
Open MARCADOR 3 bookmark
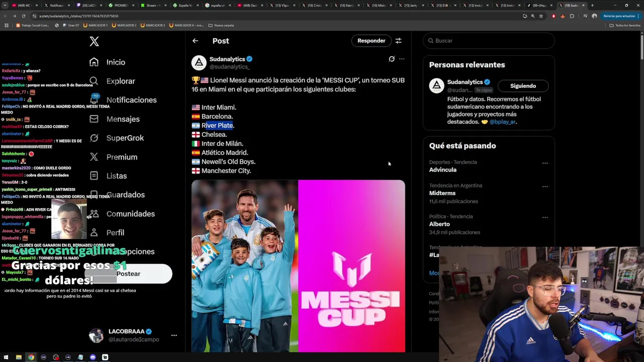[153, 25]
